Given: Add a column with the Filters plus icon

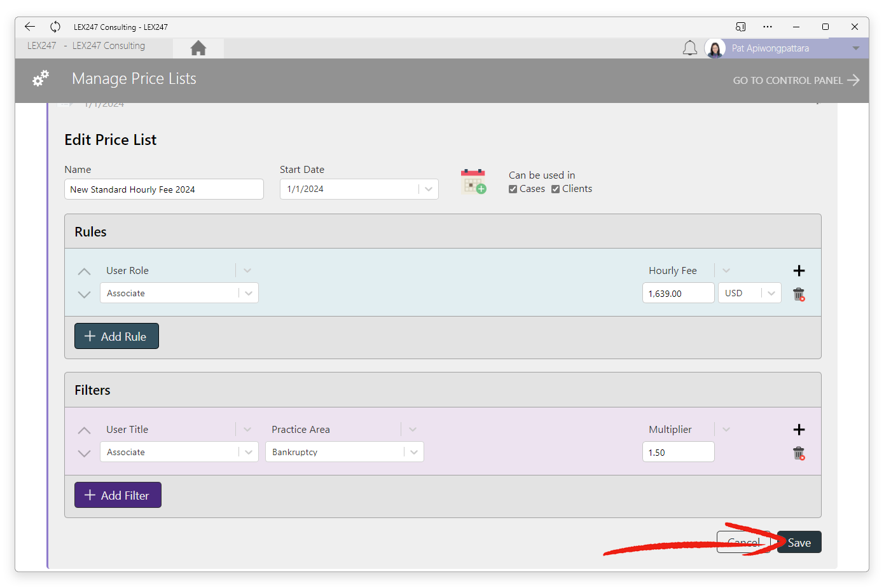Looking at the screenshot, I should tap(799, 430).
